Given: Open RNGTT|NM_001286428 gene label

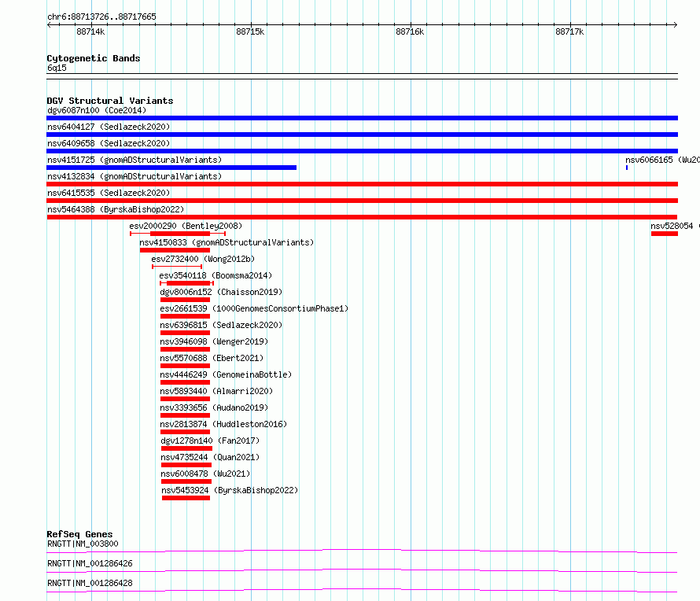Looking at the screenshot, I should click(90, 583).
